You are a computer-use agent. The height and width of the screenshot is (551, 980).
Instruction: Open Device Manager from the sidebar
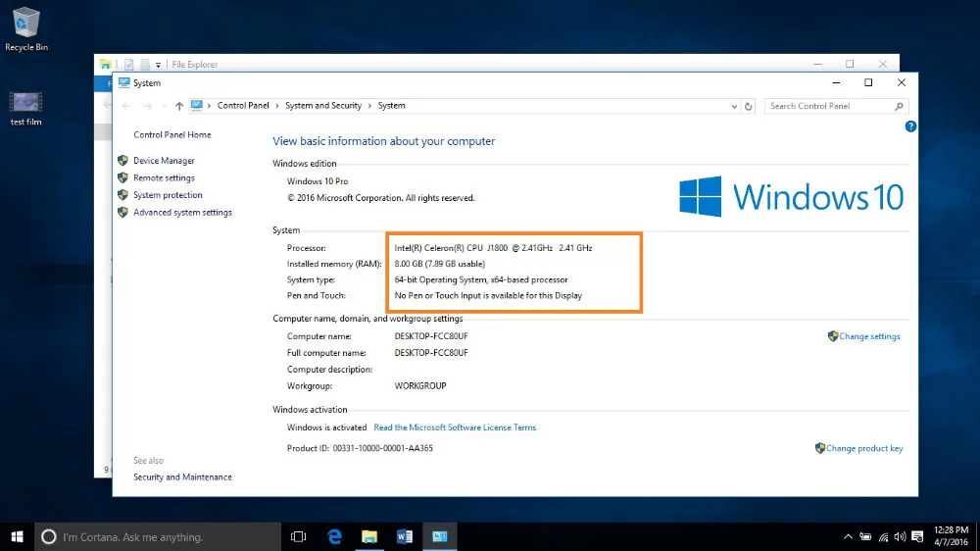tap(164, 161)
